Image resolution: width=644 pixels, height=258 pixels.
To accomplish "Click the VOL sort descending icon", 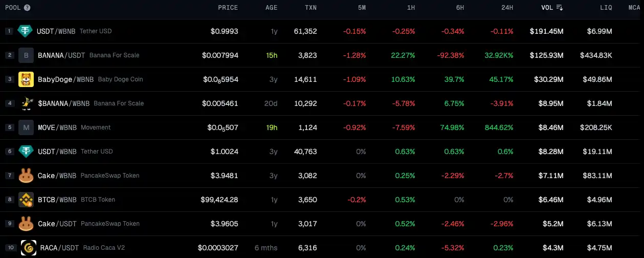I will click(560, 8).
